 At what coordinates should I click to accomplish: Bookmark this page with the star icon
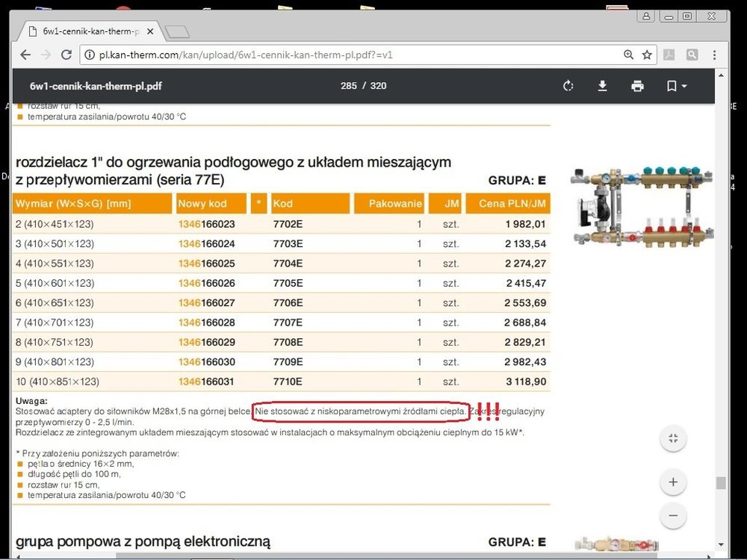coord(647,55)
